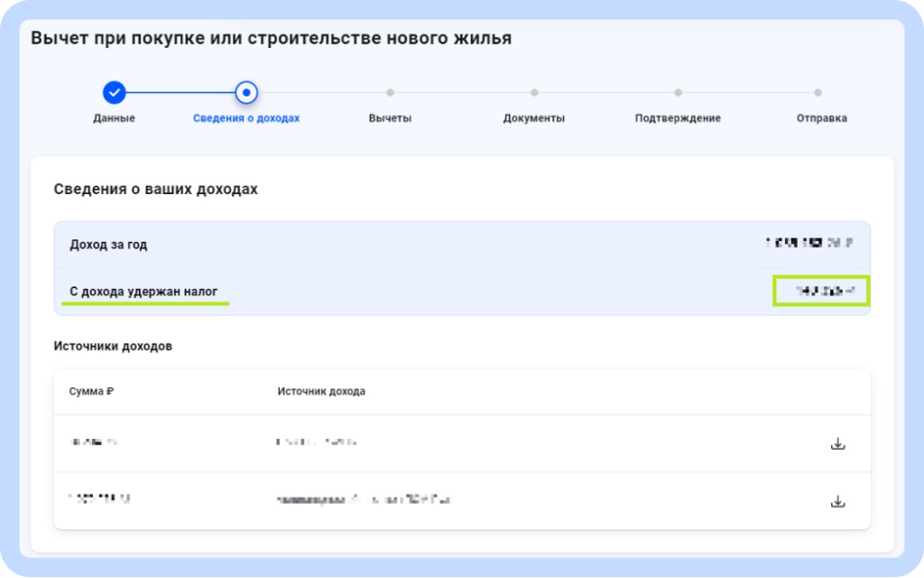924x578 pixels.
Task: Click the progress line between completed steps
Action: coord(180,91)
